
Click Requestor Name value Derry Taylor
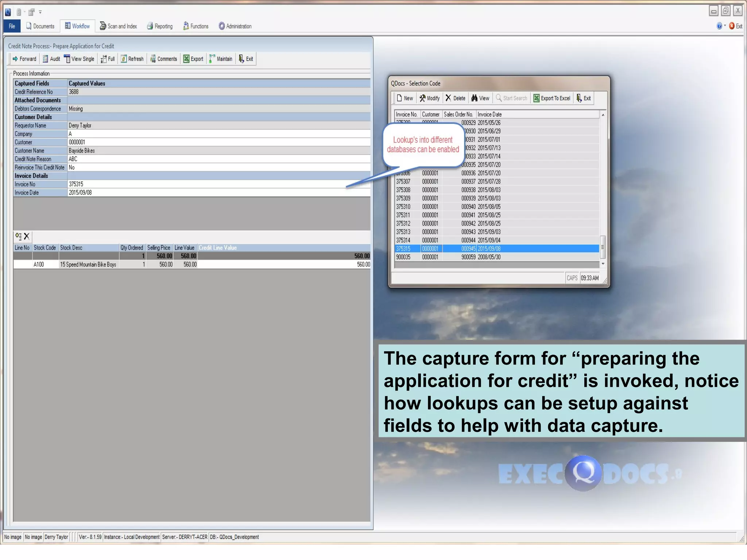pyautogui.click(x=219, y=125)
